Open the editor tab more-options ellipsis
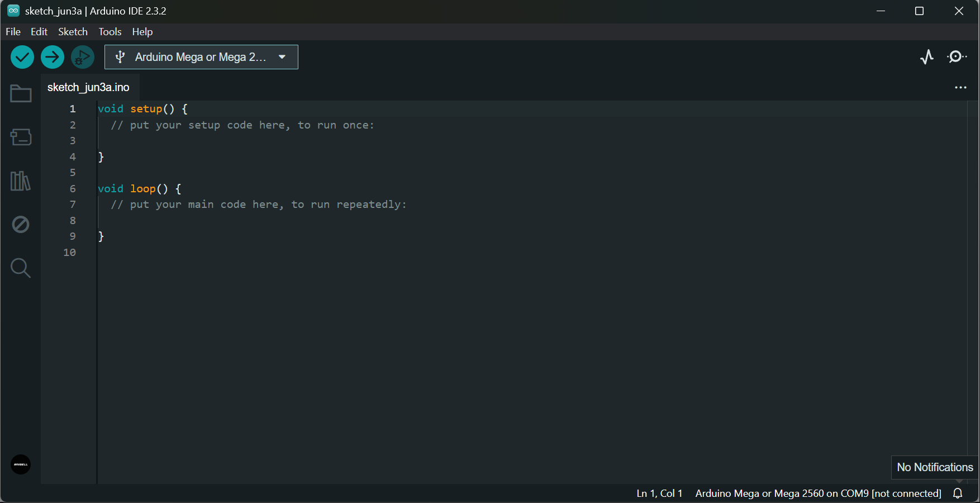Screen dimensions: 980x503 pyautogui.click(x=960, y=88)
